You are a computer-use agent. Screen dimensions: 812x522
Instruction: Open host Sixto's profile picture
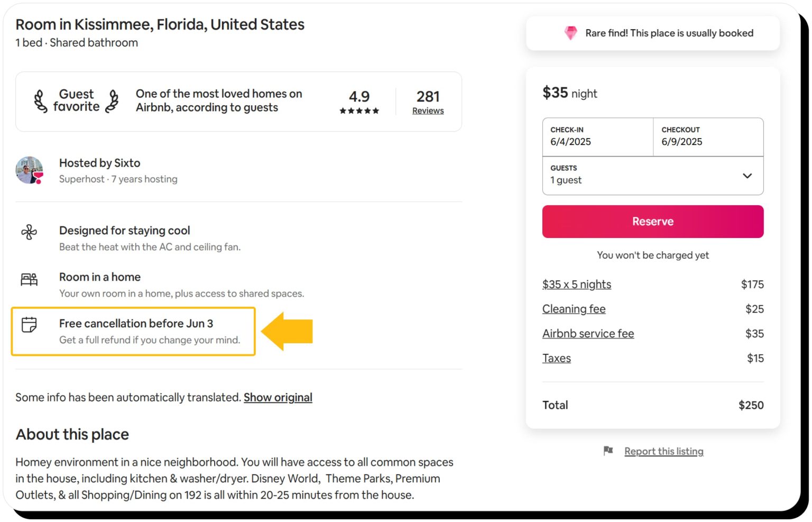coord(29,170)
